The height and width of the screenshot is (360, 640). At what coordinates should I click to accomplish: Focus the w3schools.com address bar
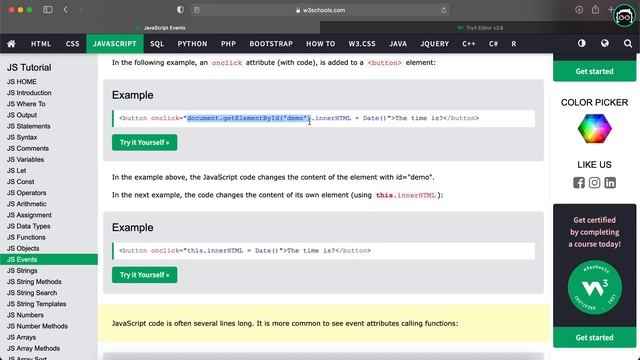(x=320, y=10)
